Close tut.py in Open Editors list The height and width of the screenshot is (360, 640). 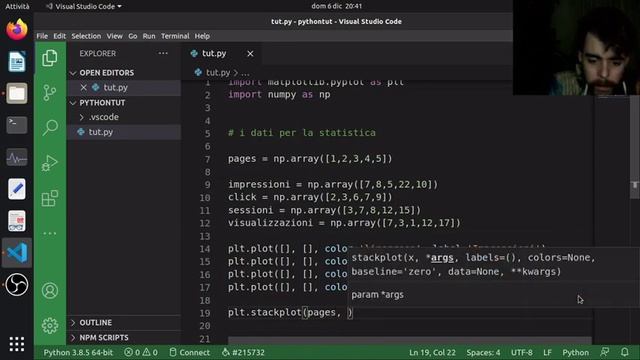point(84,87)
